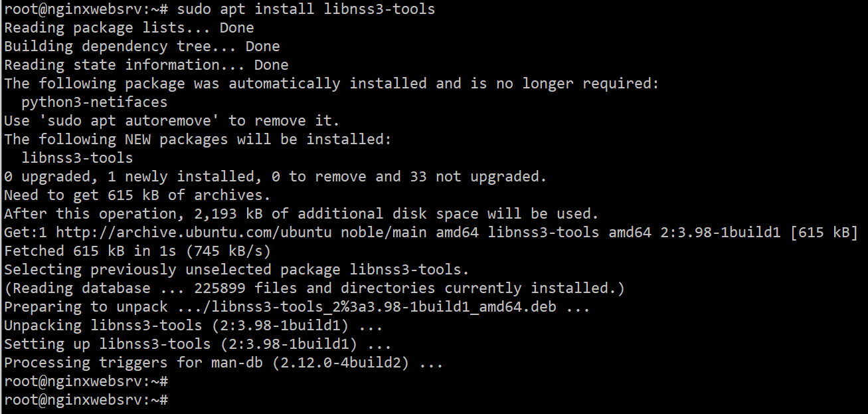Click the bracketed [615 kB] size on the Get:1 line

824,233
